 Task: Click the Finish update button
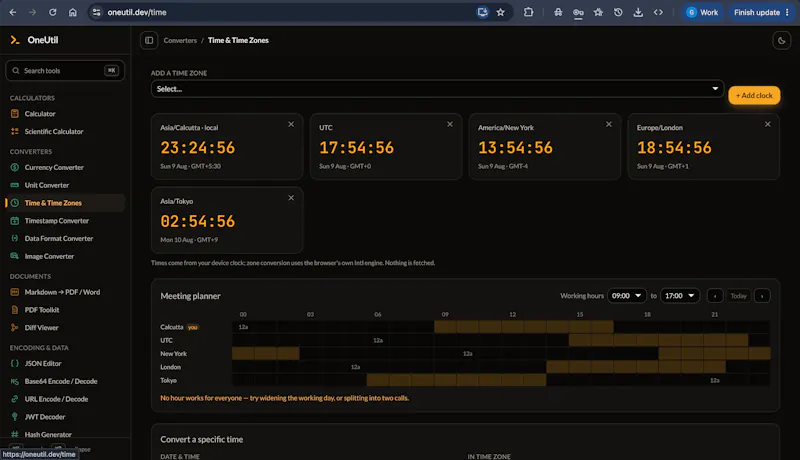point(761,12)
